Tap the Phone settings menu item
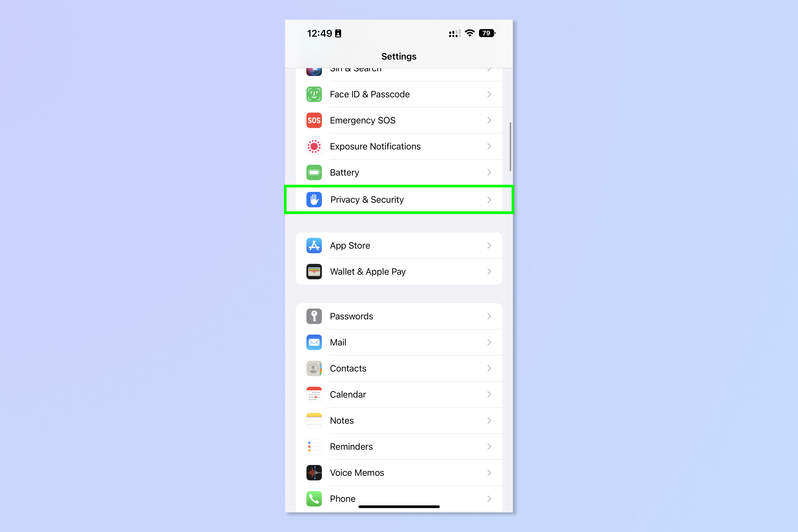 point(399,499)
